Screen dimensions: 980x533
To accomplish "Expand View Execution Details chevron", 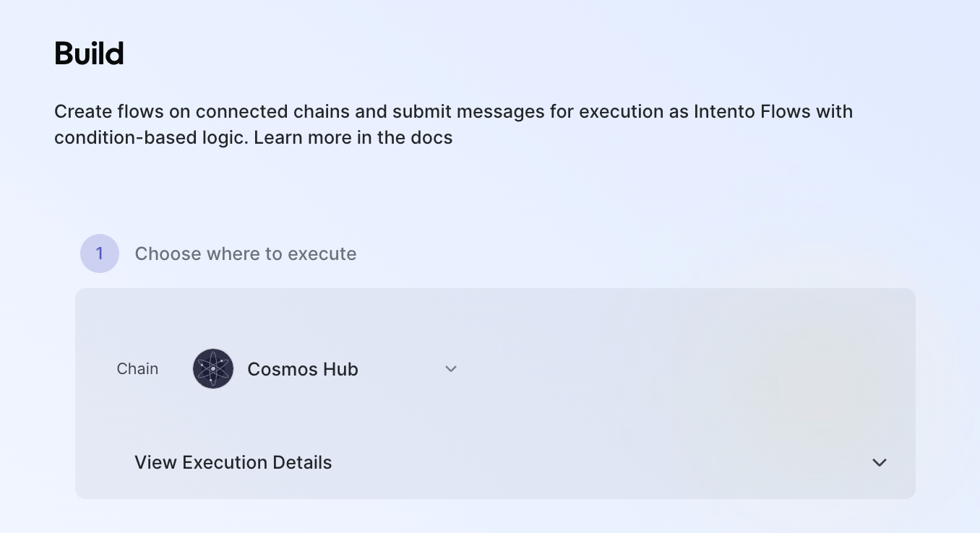I will point(879,462).
